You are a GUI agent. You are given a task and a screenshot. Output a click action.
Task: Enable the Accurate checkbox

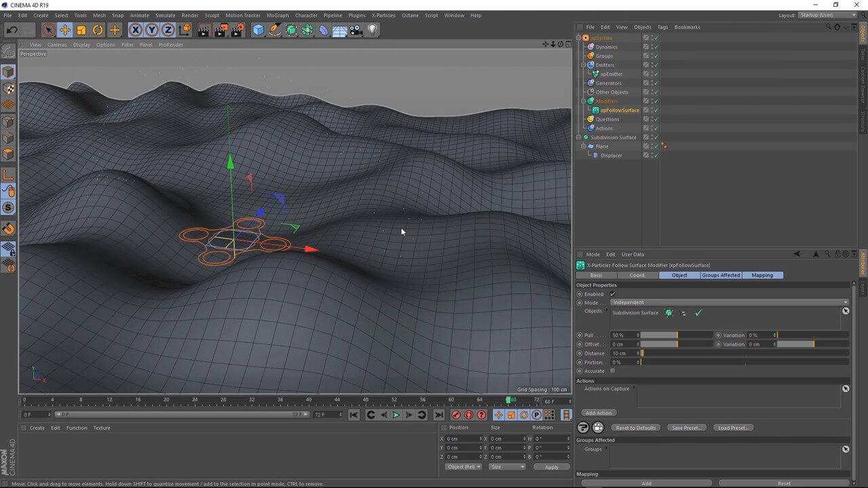point(613,371)
